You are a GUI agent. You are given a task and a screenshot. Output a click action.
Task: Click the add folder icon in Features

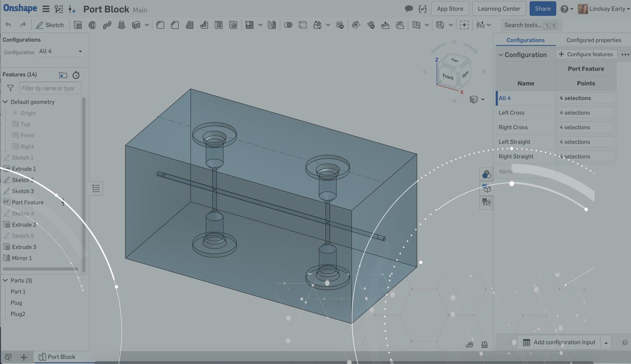coord(63,75)
